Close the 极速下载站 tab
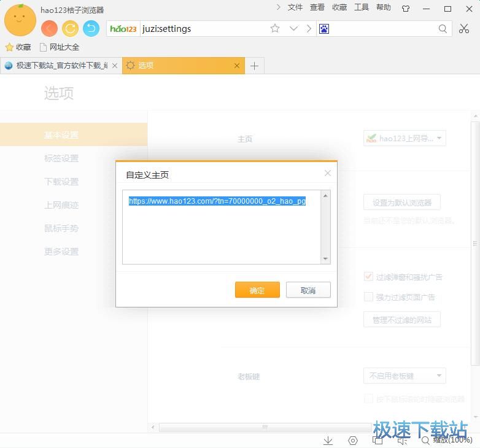Viewport: 480px width, 448px height. pyautogui.click(x=115, y=66)
